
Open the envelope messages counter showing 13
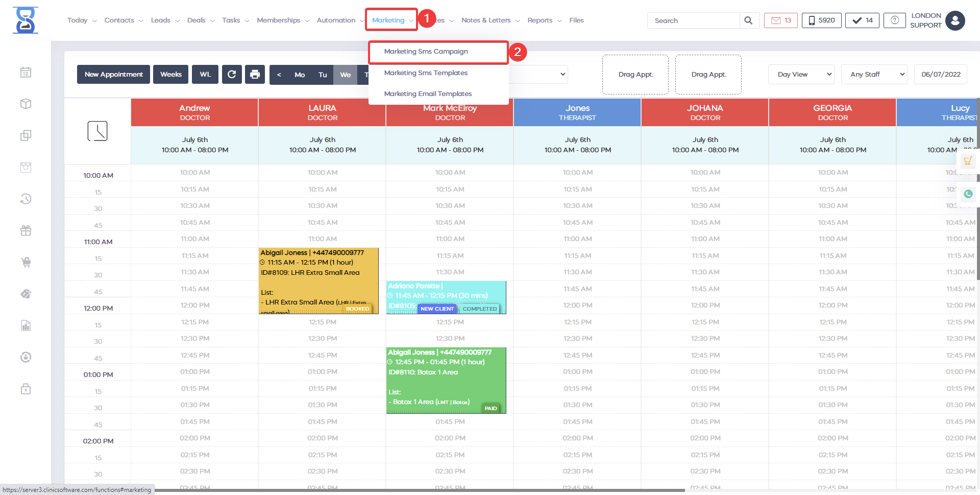pos(780,20)
